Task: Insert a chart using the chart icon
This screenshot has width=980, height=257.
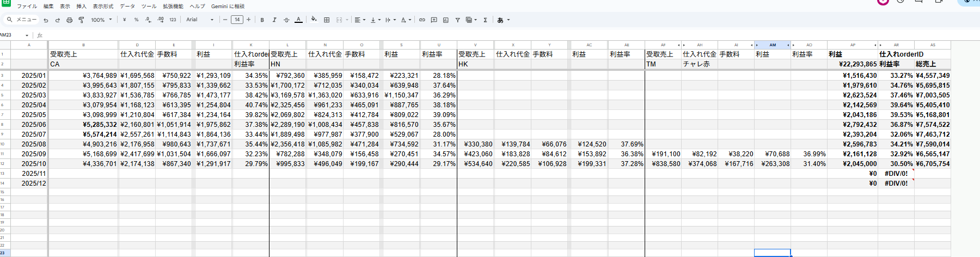Action: pos(445,20)
